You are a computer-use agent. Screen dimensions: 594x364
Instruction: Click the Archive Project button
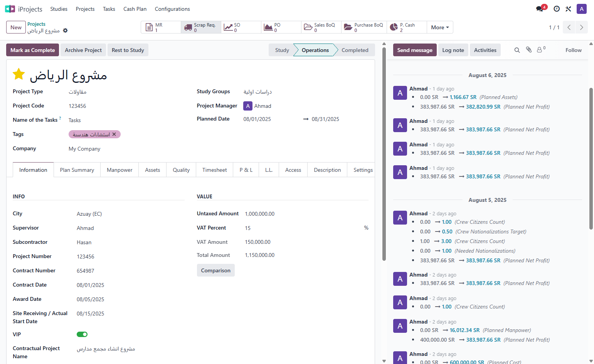[x=83, y=50]
